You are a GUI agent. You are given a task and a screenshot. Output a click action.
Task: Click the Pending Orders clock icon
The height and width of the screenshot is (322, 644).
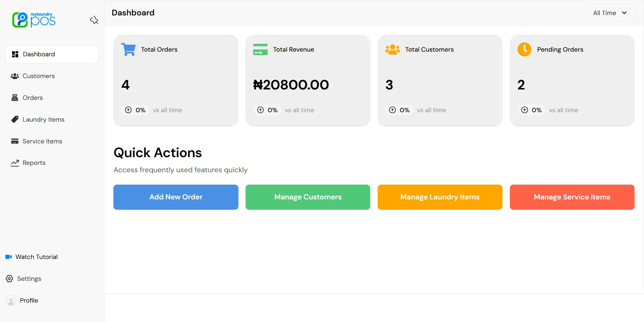524,50
